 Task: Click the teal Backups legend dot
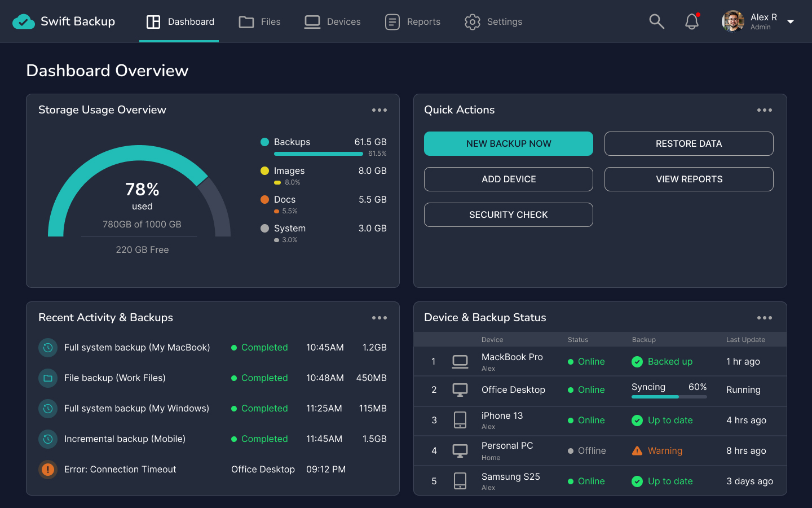tap(264, 142)
